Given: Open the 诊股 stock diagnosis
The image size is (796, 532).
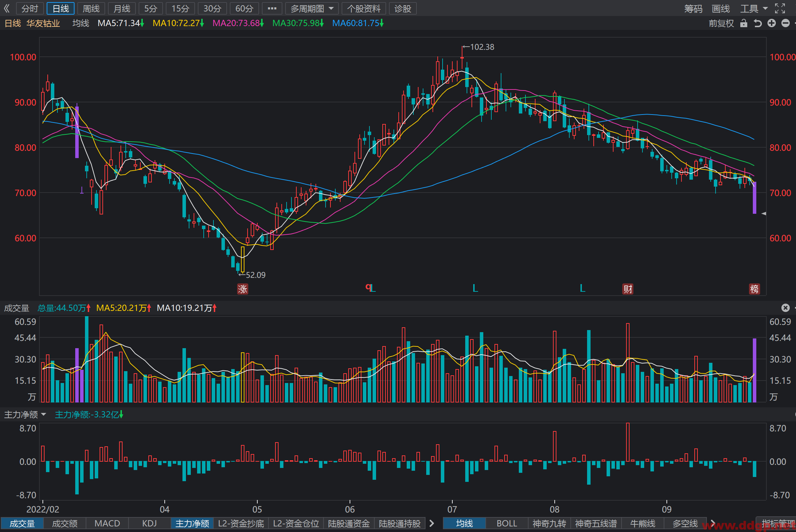Looking at the screenshot, I should point(403,8).
